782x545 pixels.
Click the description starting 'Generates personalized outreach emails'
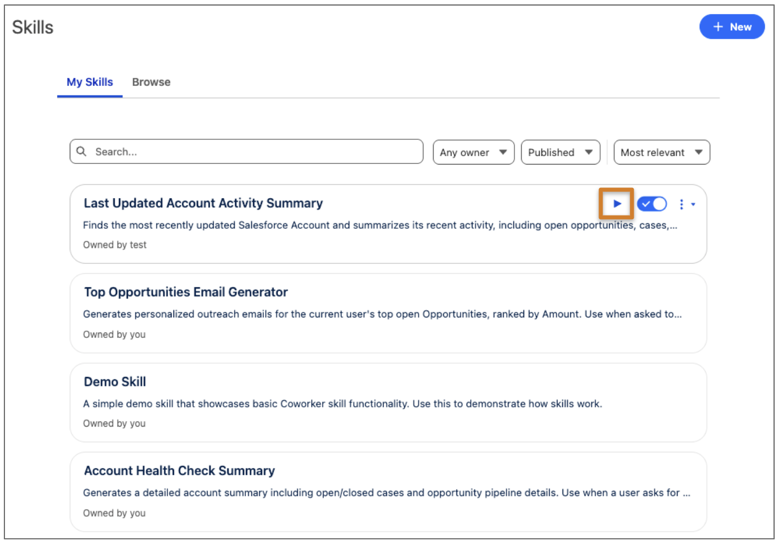pos(382,314)
